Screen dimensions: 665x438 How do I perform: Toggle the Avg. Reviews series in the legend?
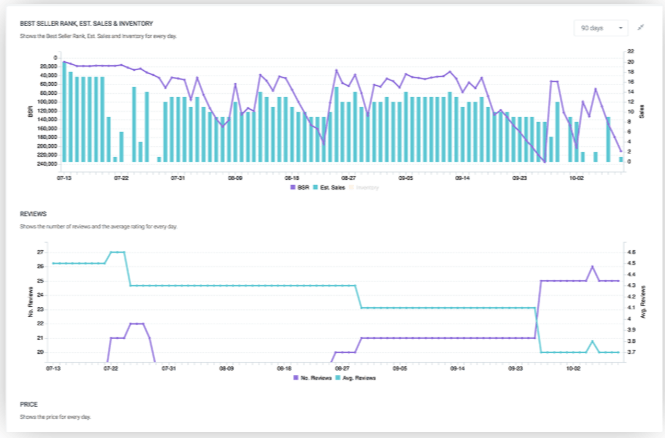click(x=355, y=378)
